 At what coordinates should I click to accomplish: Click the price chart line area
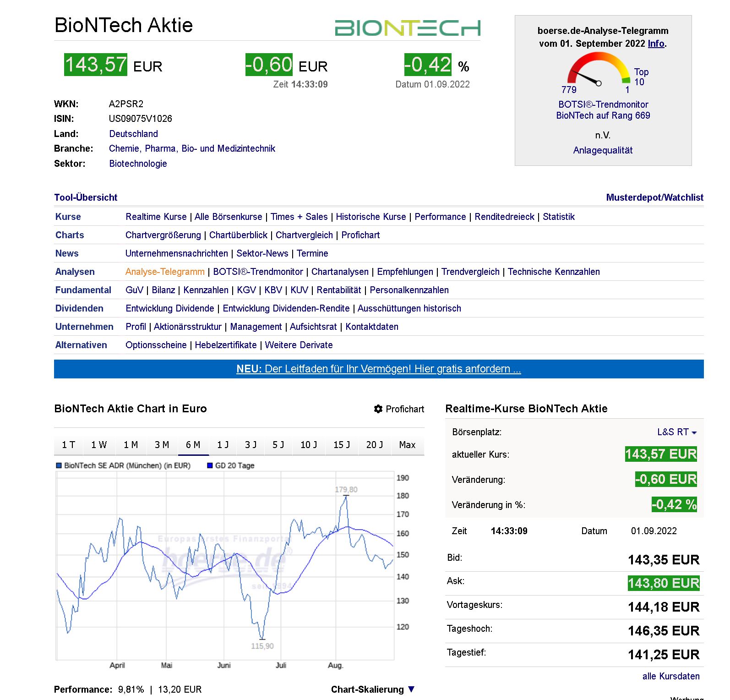click(225, 565)
